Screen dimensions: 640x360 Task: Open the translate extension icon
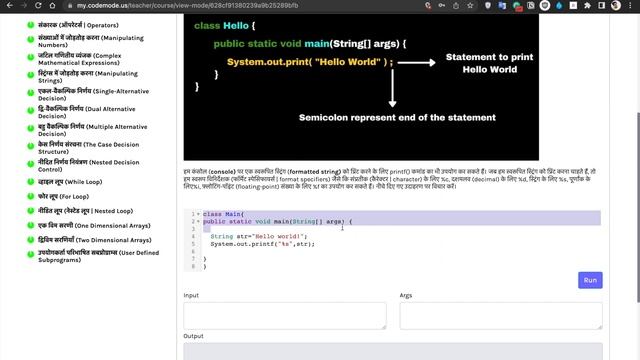(x=502, y=5)
